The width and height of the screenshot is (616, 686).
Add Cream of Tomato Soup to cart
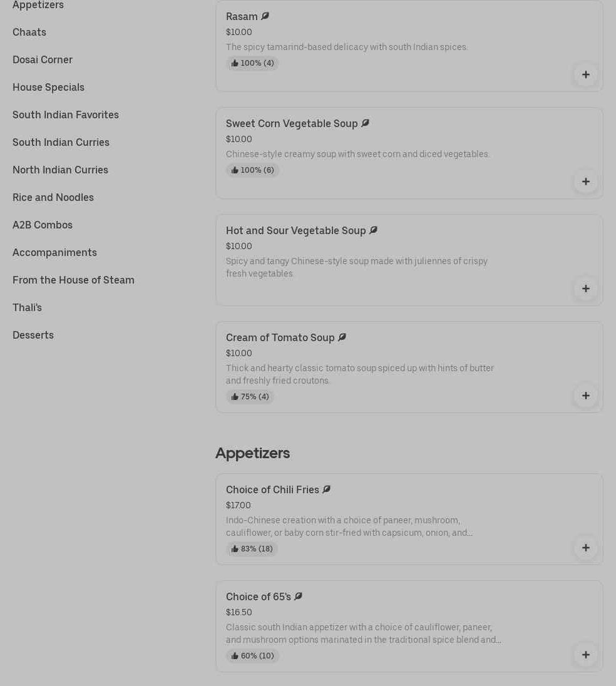(x=585, y=396)
